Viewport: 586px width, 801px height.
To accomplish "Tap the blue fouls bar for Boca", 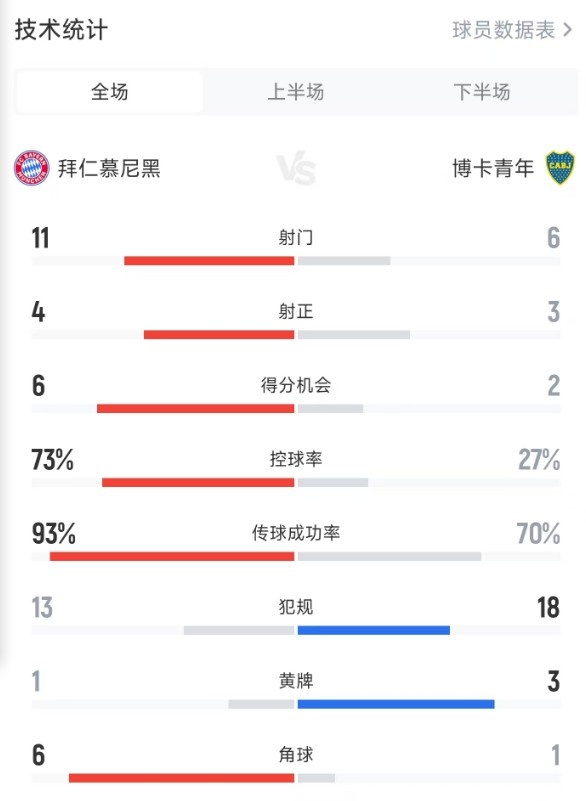I will click(375, 630).
